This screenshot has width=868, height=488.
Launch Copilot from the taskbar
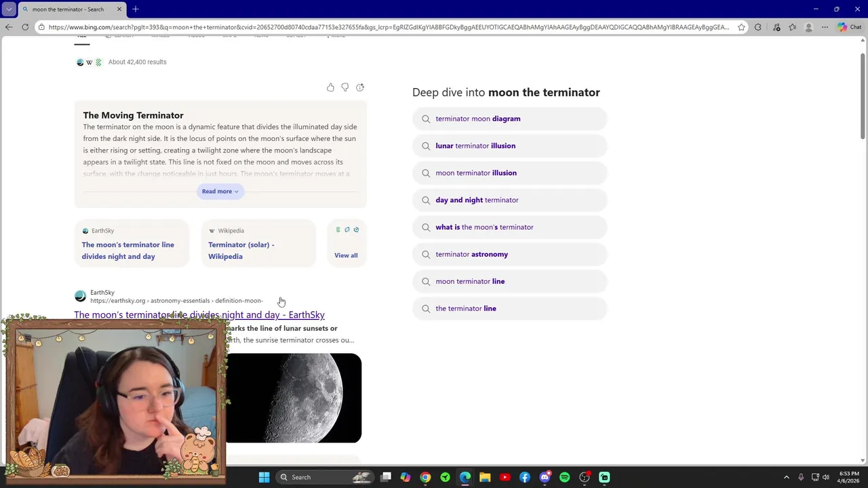[x=406, y=477]
